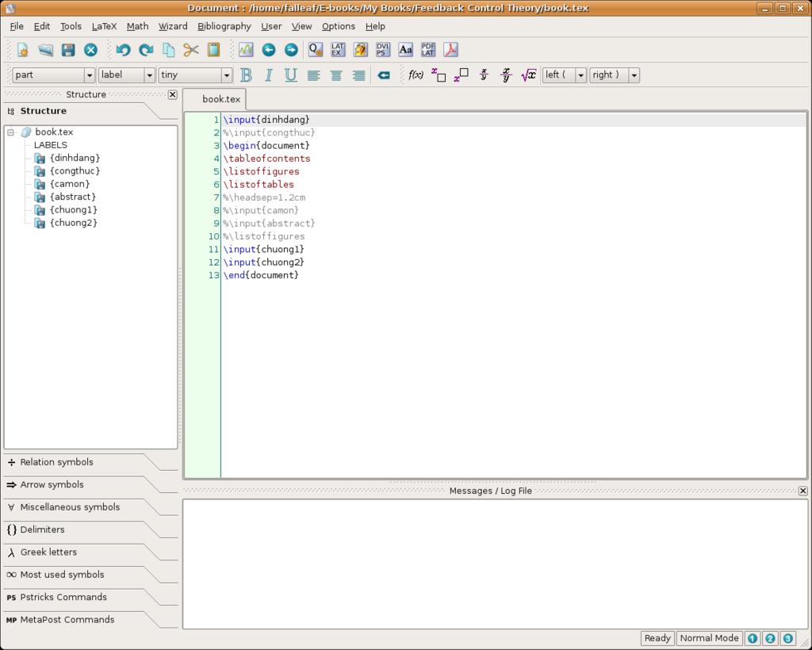
Task: Open the PDF viewer icon
Action: pos(450,50)
